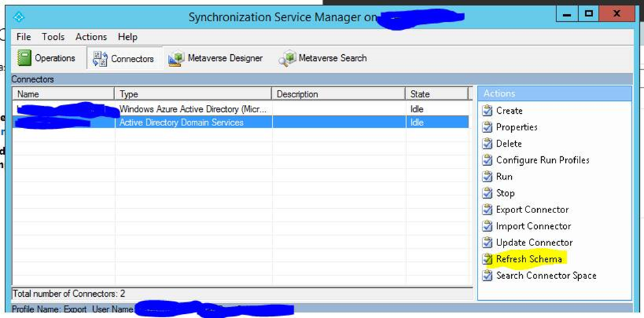
Task: Click the Operations notebook icon
Action: [x=25, y=58]
